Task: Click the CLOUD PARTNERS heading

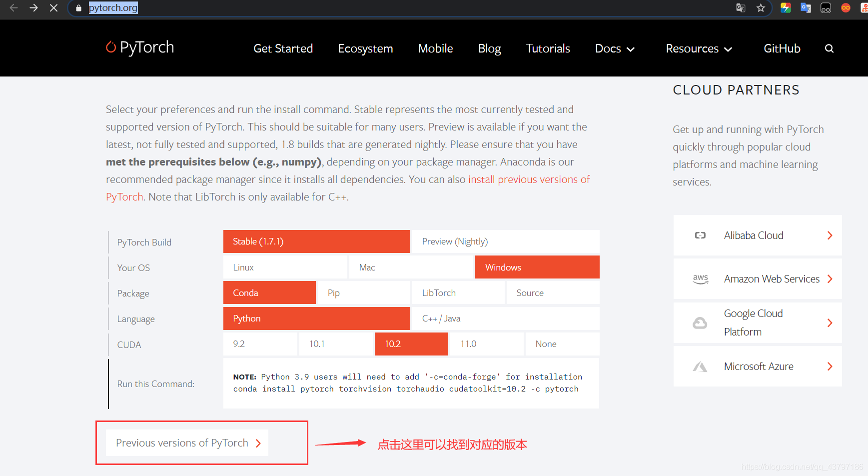Action: (x=736, y=90)
